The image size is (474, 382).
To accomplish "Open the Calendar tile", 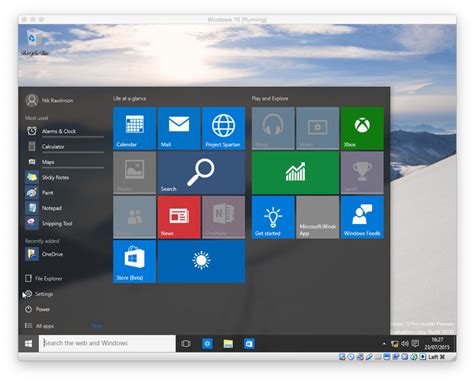I will [x=134, y=128].
